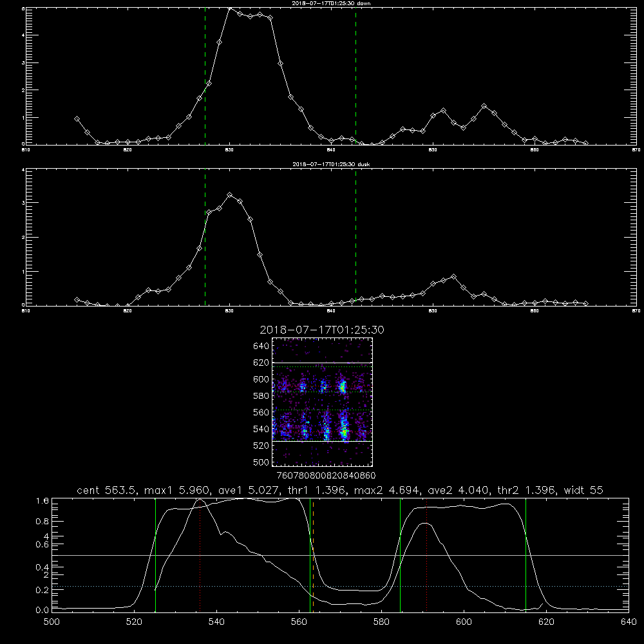
Task: Click the y-axis label 520 beside spectral image
Action: 261,446
